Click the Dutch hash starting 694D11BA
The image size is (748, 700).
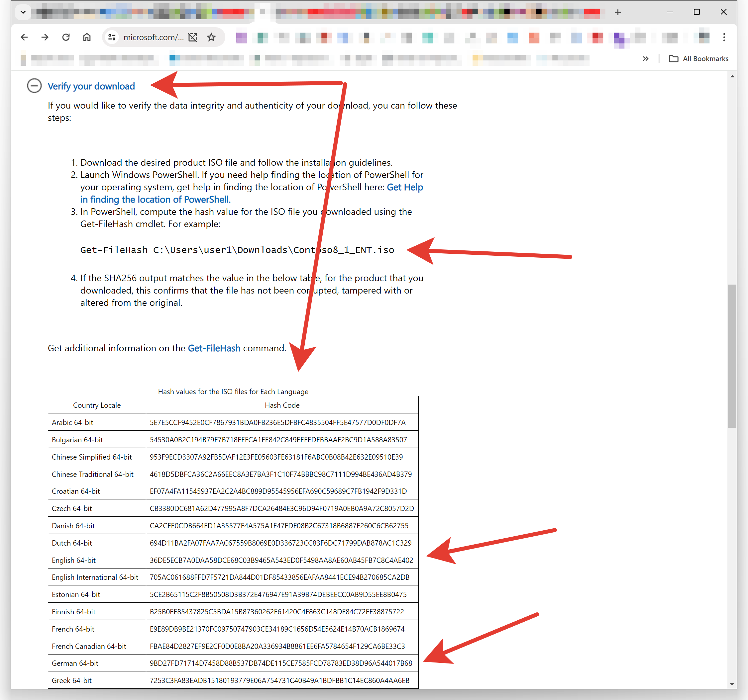[281, 543]
